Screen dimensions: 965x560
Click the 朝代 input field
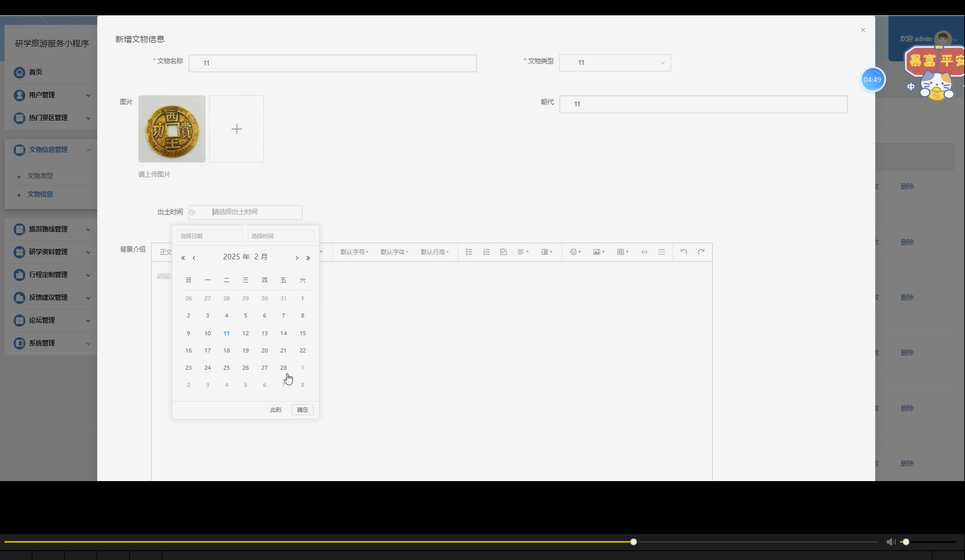[703, 104]
